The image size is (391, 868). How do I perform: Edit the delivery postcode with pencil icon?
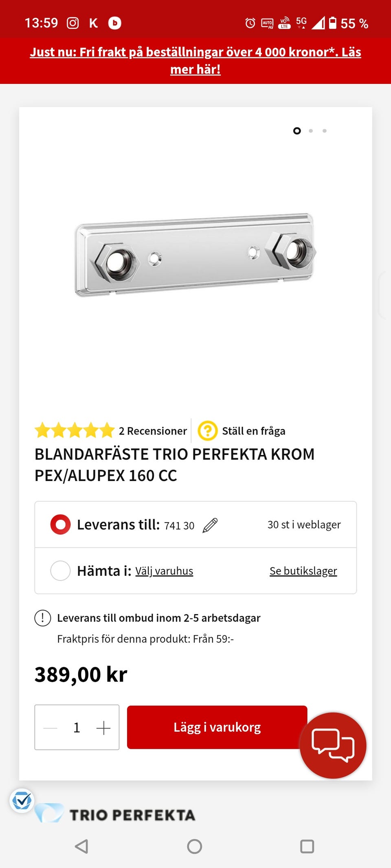click(210, 525)
